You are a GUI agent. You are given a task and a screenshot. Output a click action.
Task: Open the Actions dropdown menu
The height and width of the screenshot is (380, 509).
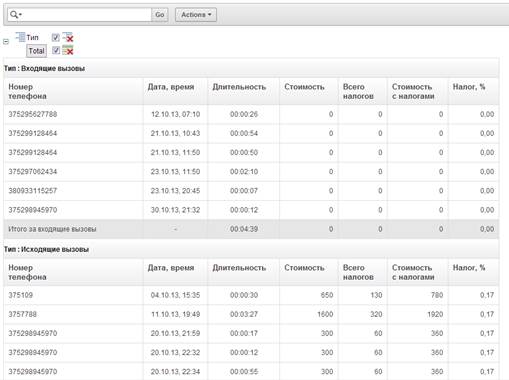coord(196,15)
